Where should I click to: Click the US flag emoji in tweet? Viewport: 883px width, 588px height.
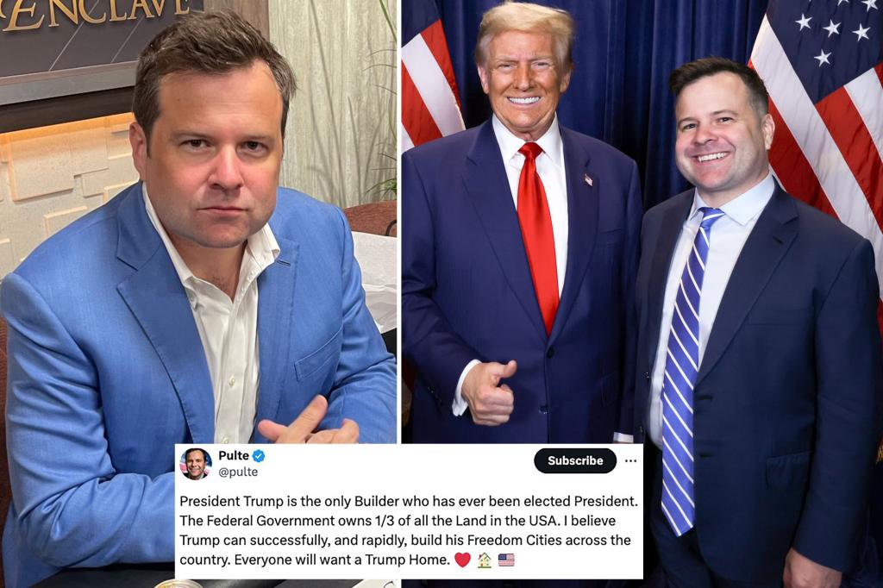[506, 560]
